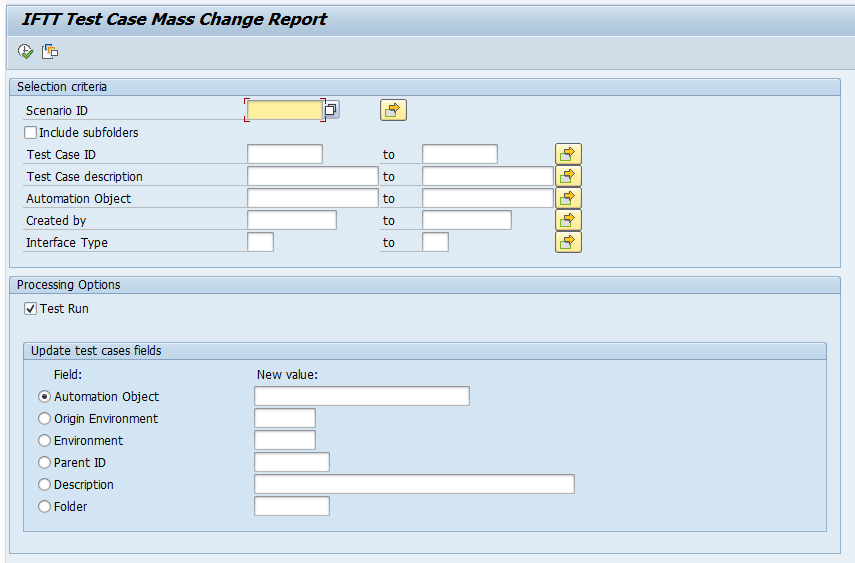Click Automation Object selection to field
This screenshot has height=563, width=855.
[487, 198]
